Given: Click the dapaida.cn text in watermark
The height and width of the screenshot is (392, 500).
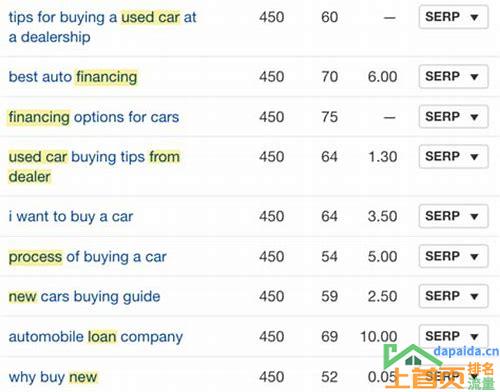Looking at the screenshot, I should (466, 351).
